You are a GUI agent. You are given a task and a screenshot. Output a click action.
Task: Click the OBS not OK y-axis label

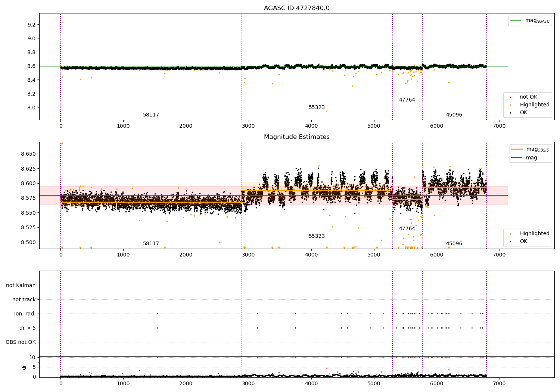click(21, 342)
